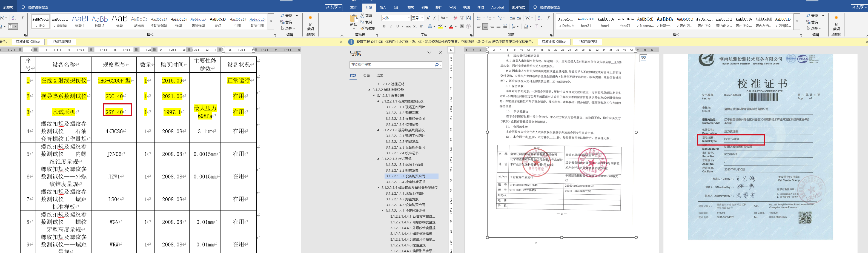
Task: Click the sort A-Z icon in right window
Action: [540, 18]
